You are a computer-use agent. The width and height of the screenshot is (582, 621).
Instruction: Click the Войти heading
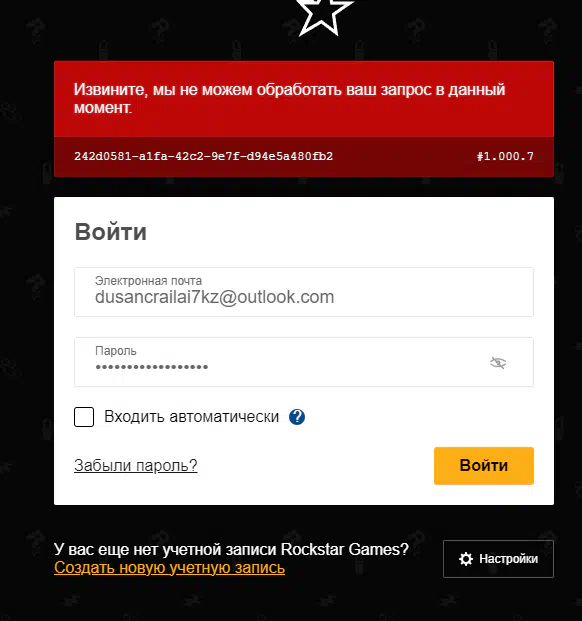pyautogui.click(x=111, y=232)
